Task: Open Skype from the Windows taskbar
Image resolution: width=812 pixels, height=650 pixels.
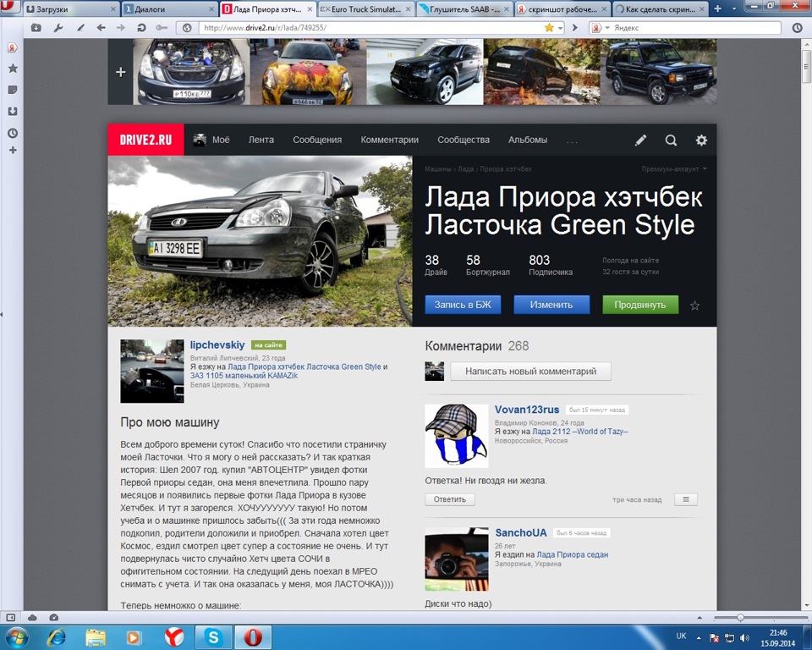Action: (213, 637)
